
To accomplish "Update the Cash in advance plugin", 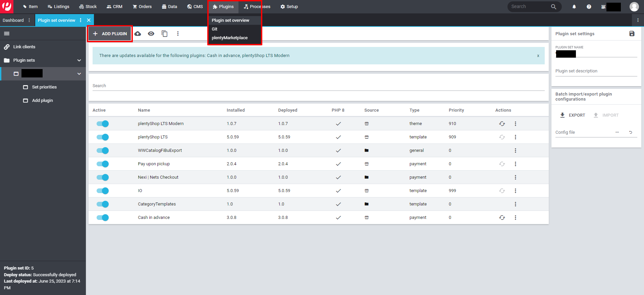I will pos(502,218).
